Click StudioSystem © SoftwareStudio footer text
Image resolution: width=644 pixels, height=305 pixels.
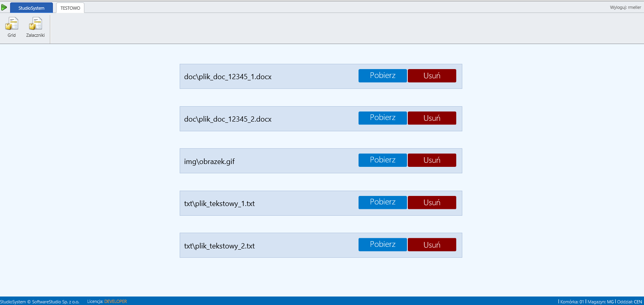(x=40, y=301)
